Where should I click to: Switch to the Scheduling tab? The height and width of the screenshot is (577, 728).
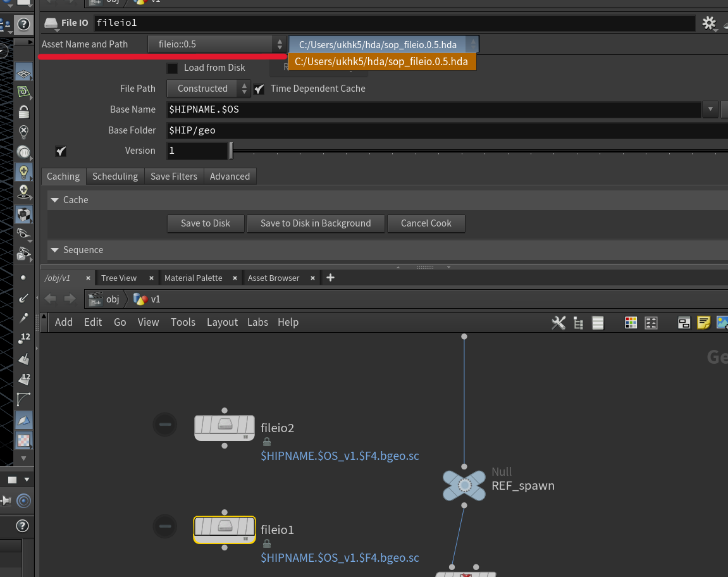coord(115,177)
